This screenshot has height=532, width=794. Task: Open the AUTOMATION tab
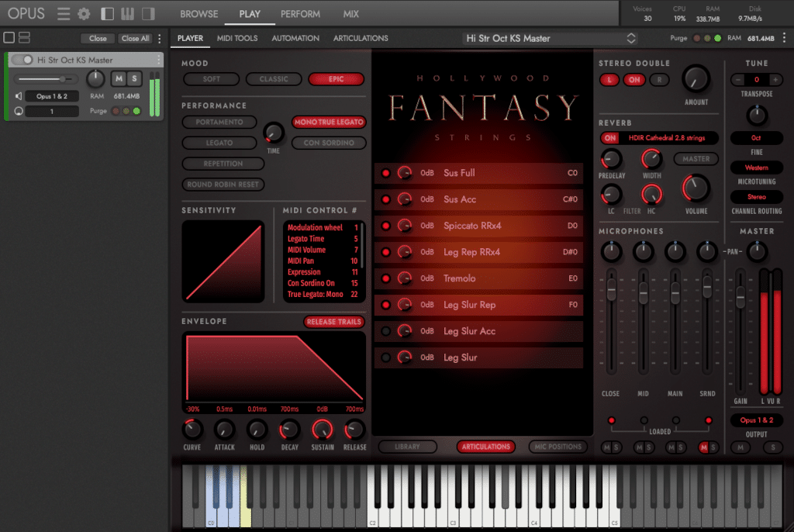295,39
